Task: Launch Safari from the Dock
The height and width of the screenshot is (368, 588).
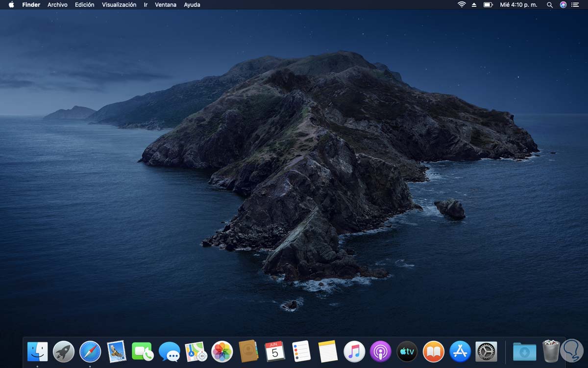Action: click(90, 352)
